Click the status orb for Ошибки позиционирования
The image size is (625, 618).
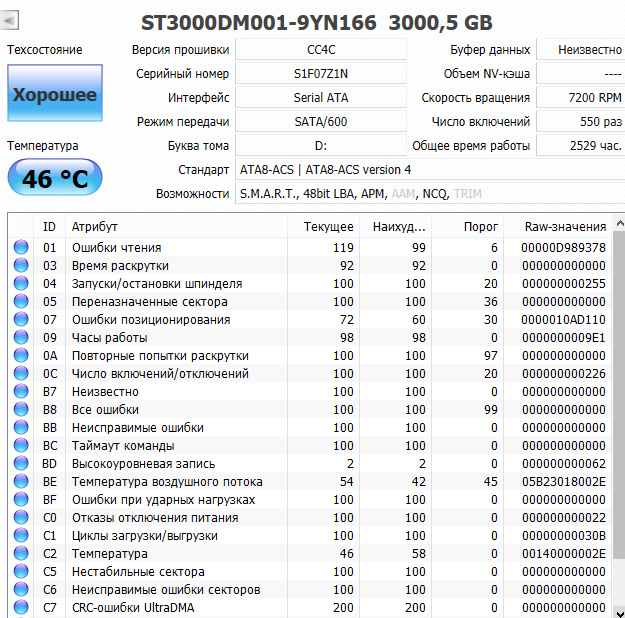point(21,319)
